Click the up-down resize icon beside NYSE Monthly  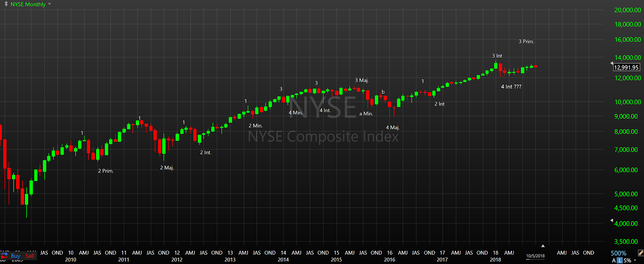[x=6, y=4]
